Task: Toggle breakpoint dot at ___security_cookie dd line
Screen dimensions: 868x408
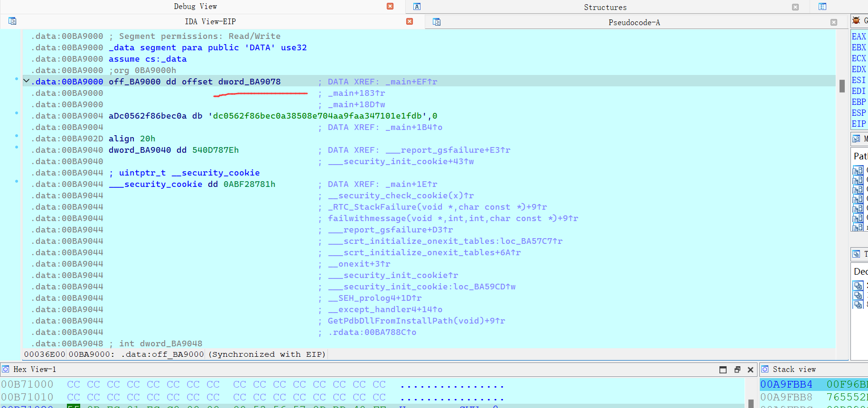Action: [17, 181]
